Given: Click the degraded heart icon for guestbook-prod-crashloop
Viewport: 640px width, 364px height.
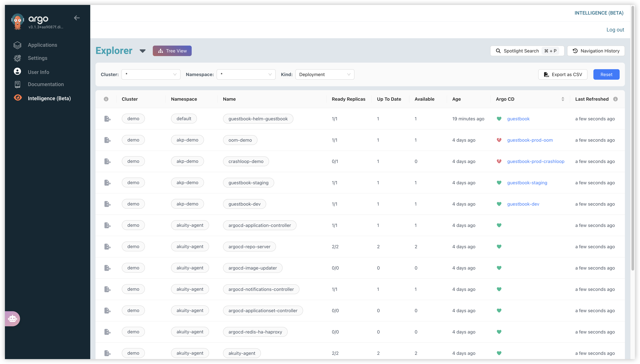Looking at the screenshot, I should pos(499,161).
